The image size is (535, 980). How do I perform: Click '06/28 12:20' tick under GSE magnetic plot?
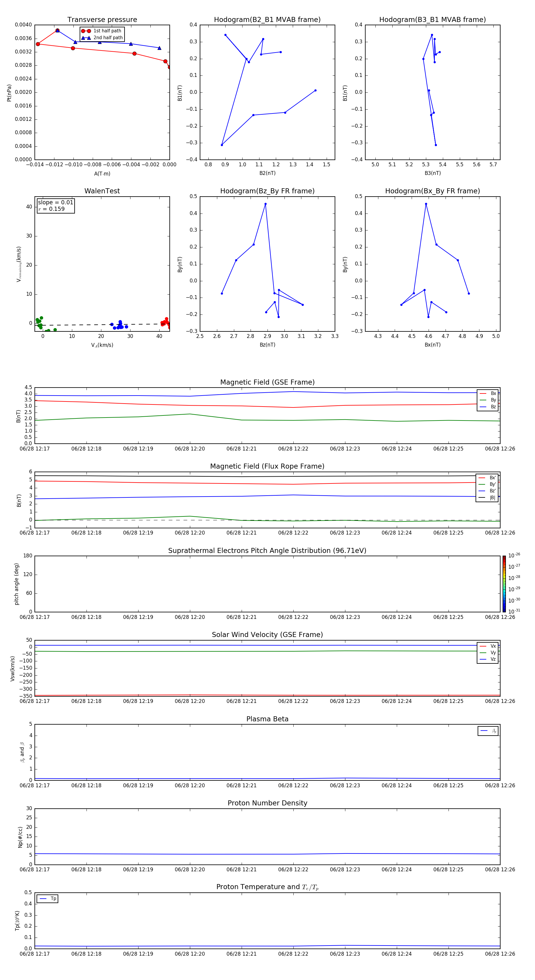pyautogui.click(x=190, y=449)
